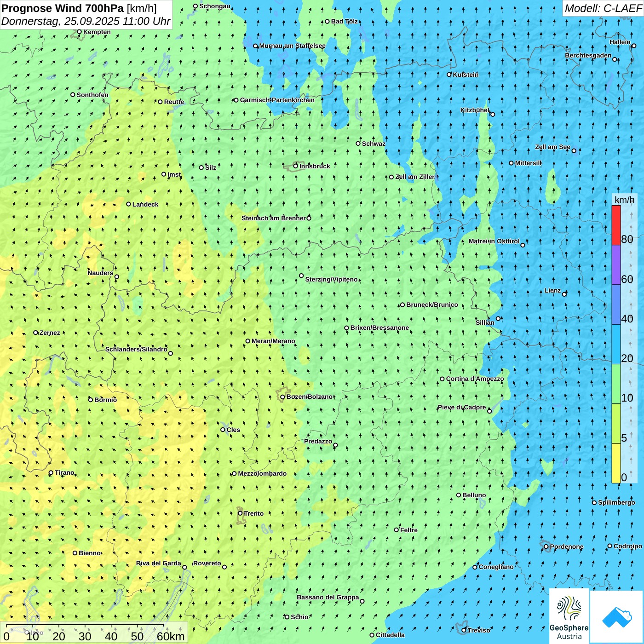Click the "Zell am Ziller" label

tap(415, 177)
